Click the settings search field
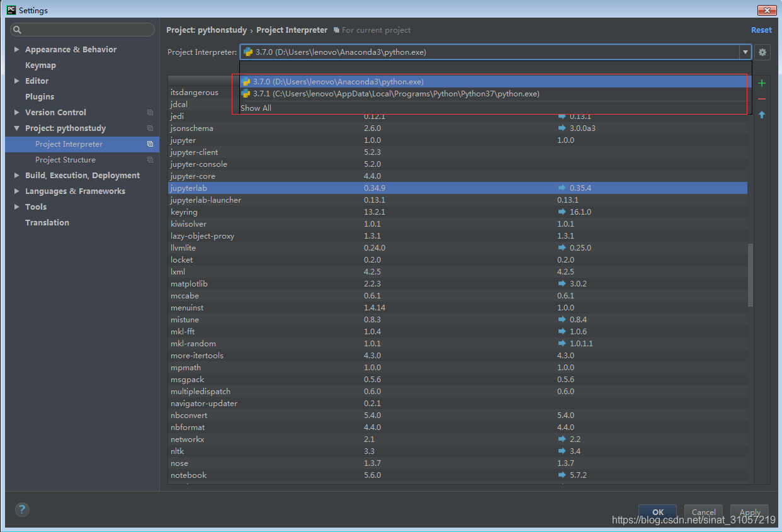Screen dimensions: 782x532 pos(82,30)
